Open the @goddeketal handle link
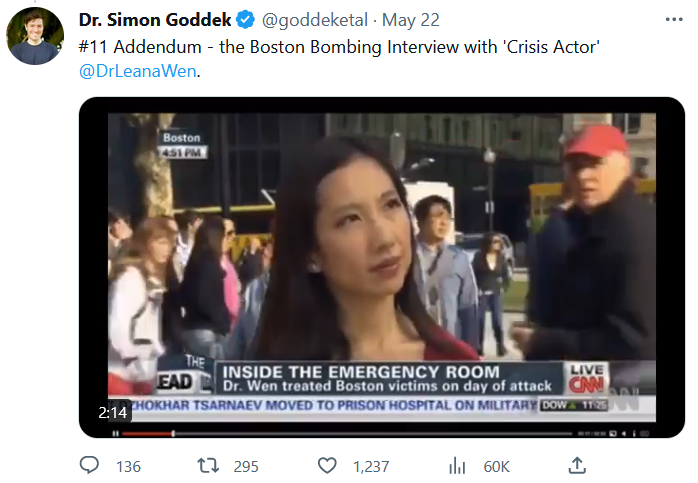This screenshot has width=698, height=483. tap(315, 20)
